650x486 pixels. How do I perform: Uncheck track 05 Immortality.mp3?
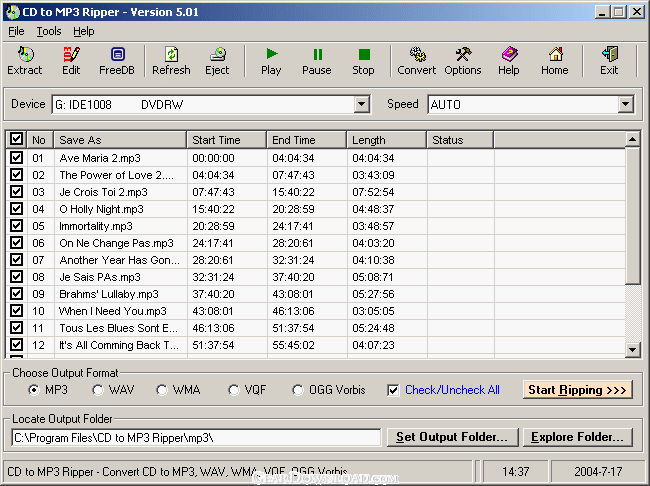pos(17,226)
